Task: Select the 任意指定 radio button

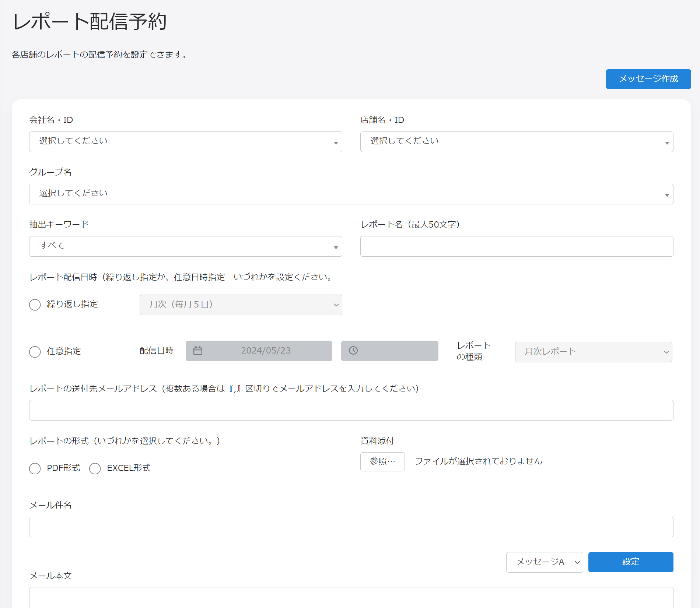Action: point(35,352)
